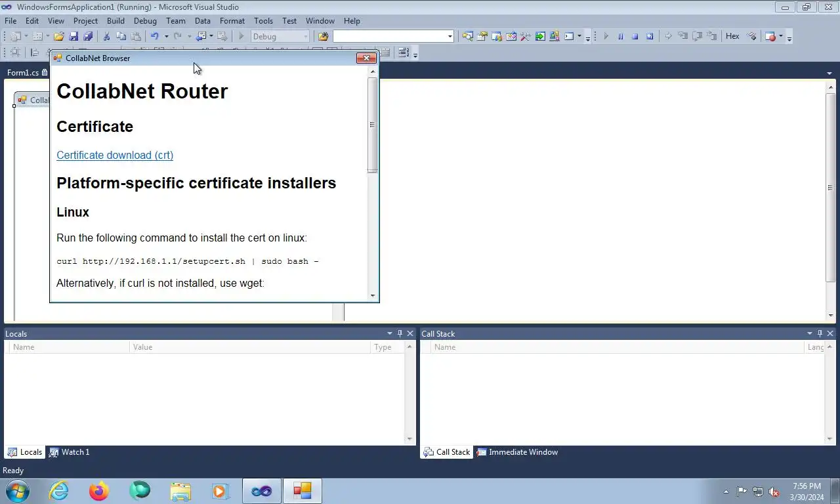The image size is (840, 504).
Task: Click the Show Next Statement arrow icon
Action: [x=668, y=37]
